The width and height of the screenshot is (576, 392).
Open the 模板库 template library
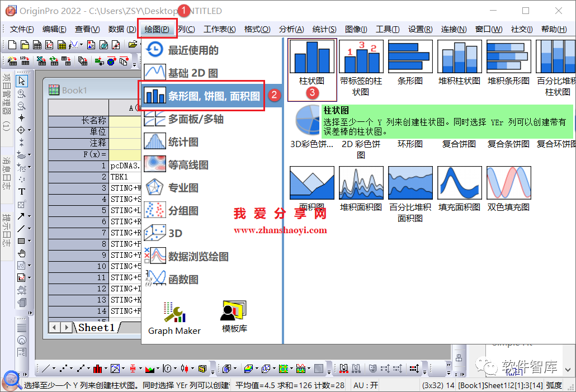click(x=234, y=317)
